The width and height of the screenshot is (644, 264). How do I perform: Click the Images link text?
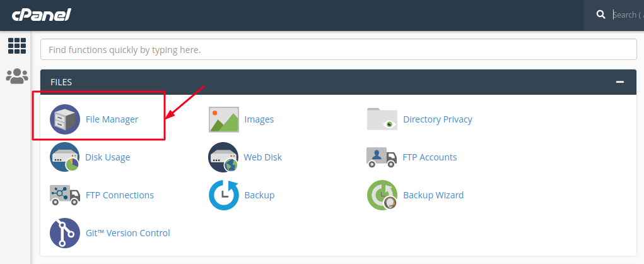(259, 119)
